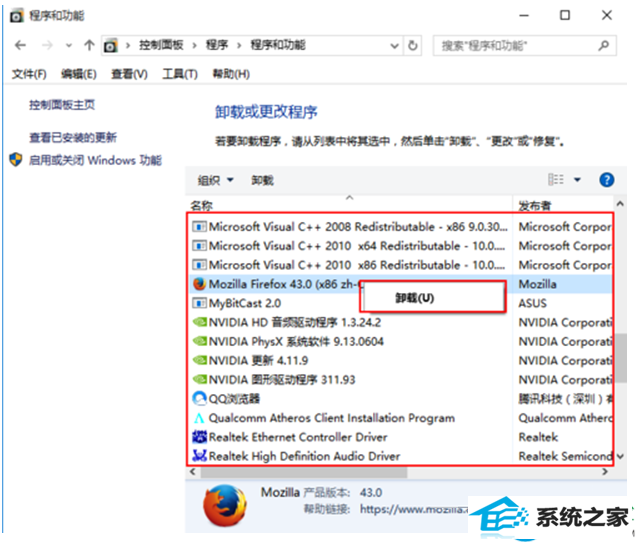637x544 pixels.
Task: Click the 控制面板 breadcrumb segment
Action: click(161, 45)
